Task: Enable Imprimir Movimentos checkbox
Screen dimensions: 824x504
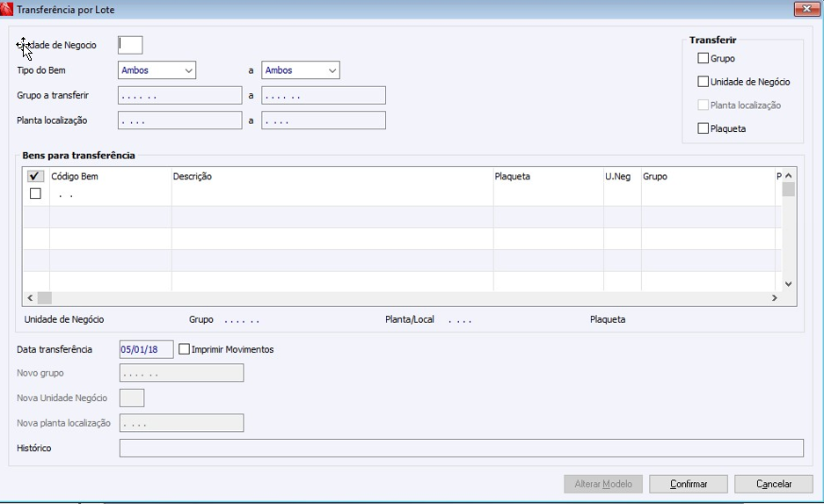Action: pos(184,349)
